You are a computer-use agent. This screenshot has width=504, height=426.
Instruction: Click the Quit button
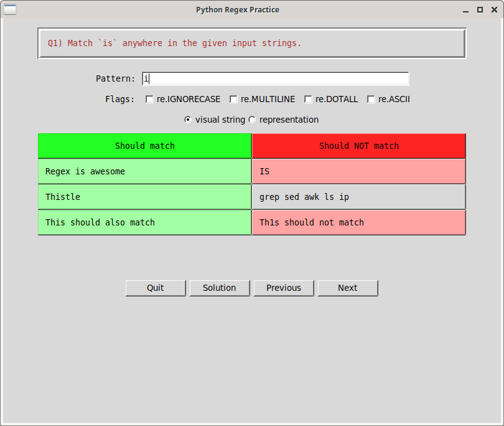pyautogui.click(x=156, y=288)
